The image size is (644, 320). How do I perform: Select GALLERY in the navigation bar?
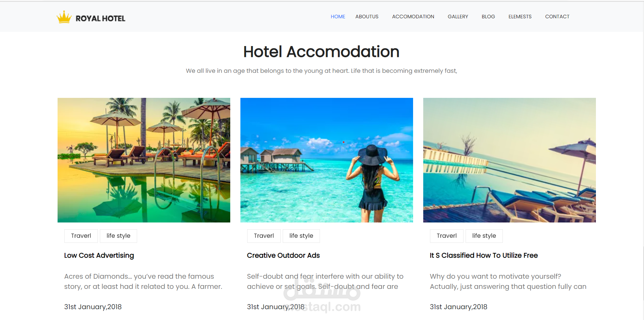coord(458,17)
